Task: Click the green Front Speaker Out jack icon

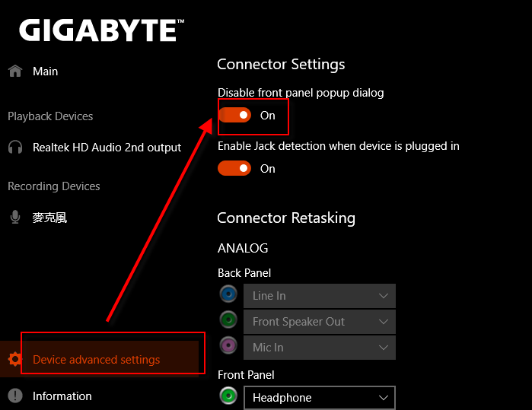Action: point(228,321)
